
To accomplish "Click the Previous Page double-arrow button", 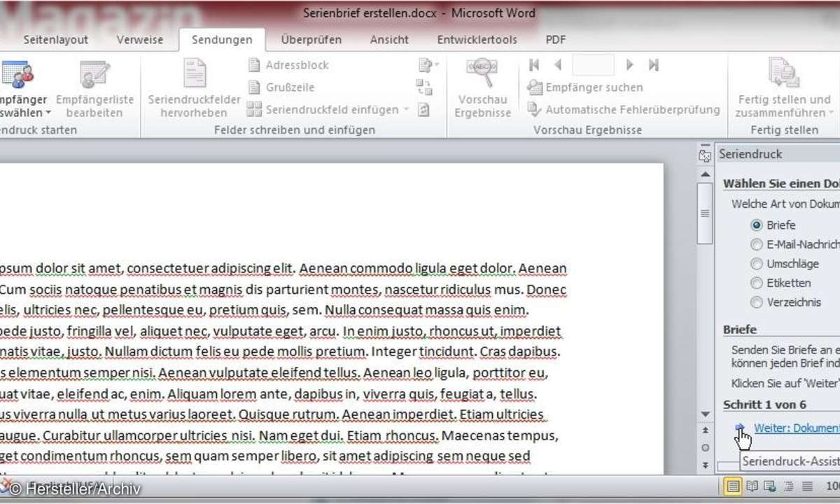I will coord(705,430).
